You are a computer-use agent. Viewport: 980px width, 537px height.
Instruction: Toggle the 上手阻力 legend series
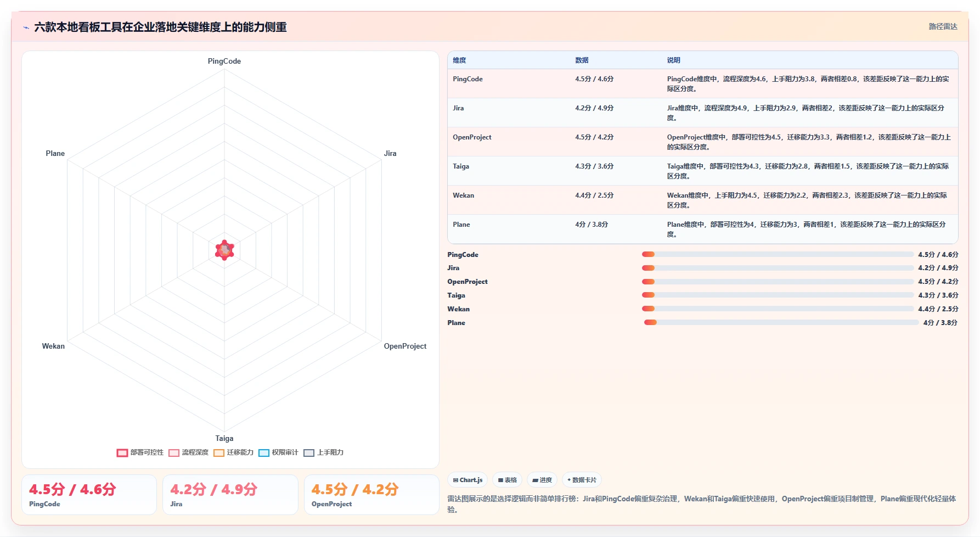point(324,452)
